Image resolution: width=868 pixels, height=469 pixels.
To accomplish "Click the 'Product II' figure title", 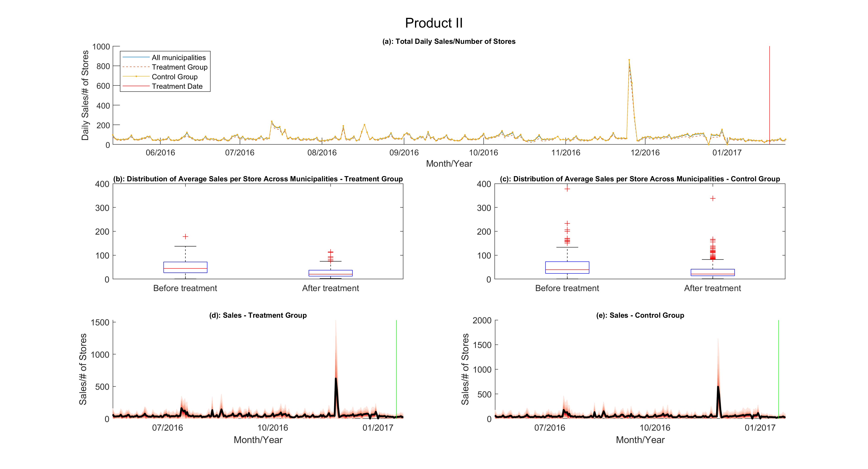I will [434, 23].
